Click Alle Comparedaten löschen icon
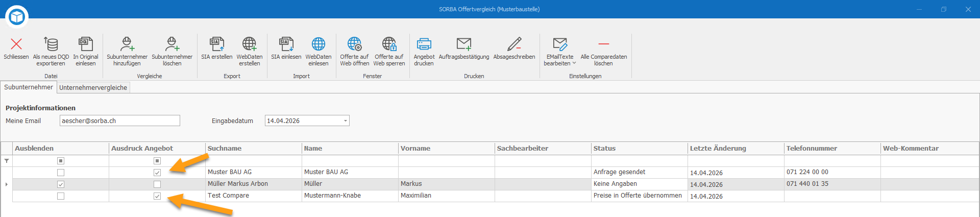Screen dimensions: 980x217 [603, 44]
